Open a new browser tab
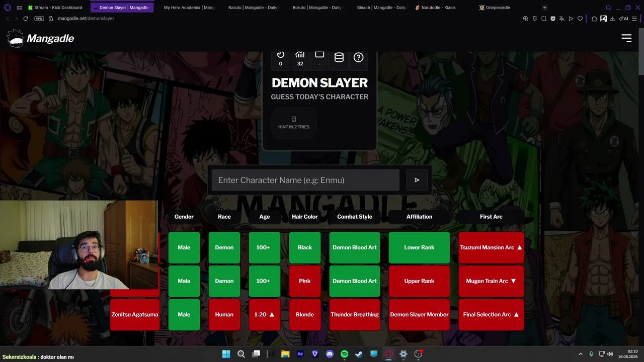 tap(545, 8)
